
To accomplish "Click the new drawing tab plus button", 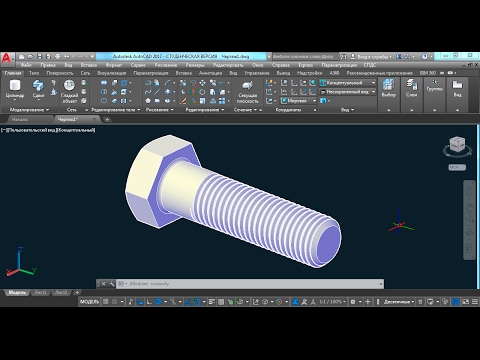I will coord(107,119).
